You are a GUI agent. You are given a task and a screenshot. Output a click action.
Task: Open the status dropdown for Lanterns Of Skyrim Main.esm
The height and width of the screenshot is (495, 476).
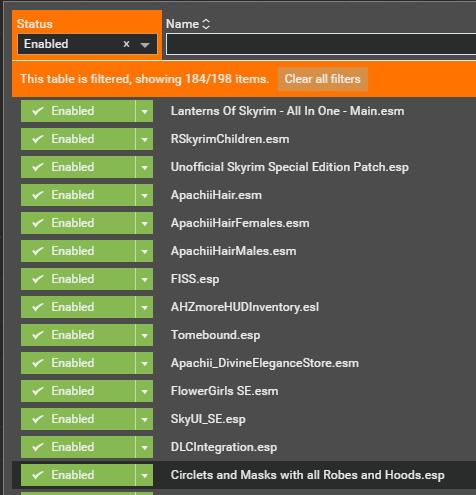[144, 111]
